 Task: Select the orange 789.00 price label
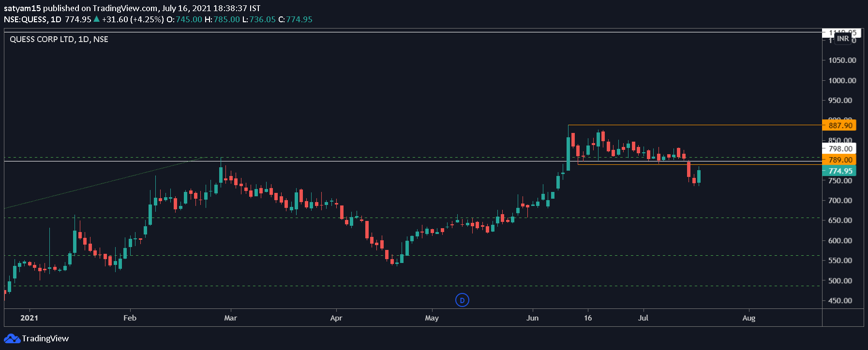[839, 160]
